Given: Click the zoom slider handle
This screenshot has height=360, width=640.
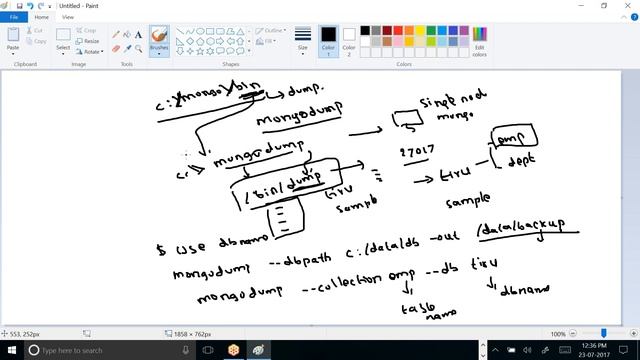Looking at the screenshot, I should [x=604, y=333].
